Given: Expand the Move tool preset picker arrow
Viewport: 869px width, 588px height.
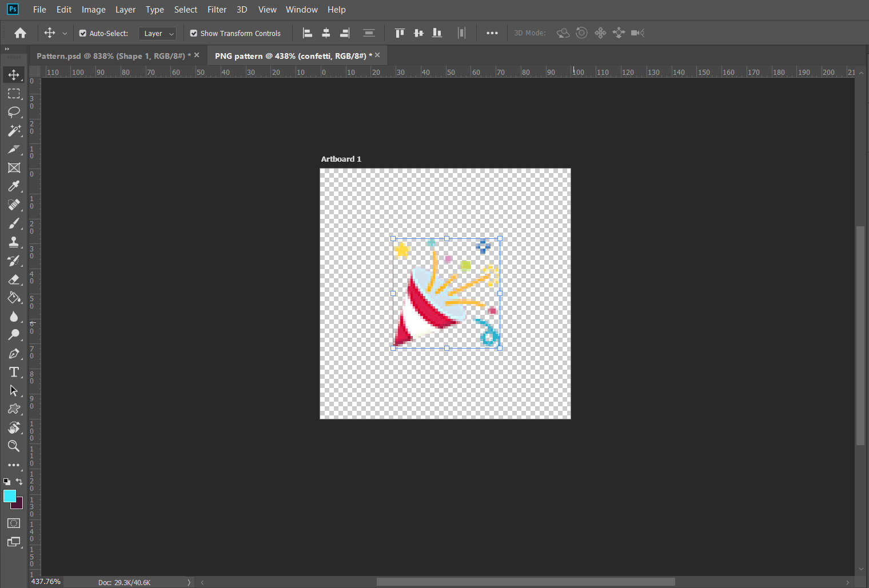Looking at the screenshot, I should coord(65,34).
